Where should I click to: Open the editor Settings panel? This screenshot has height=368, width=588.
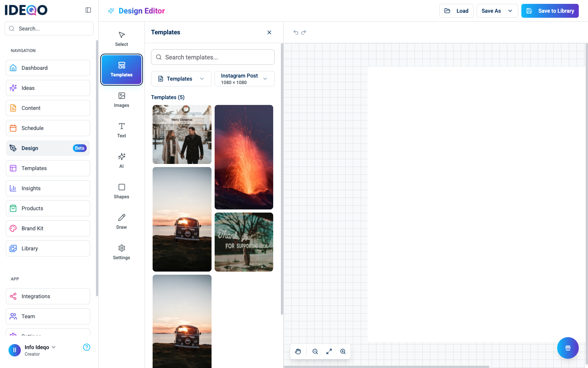(x=121, y=252)
